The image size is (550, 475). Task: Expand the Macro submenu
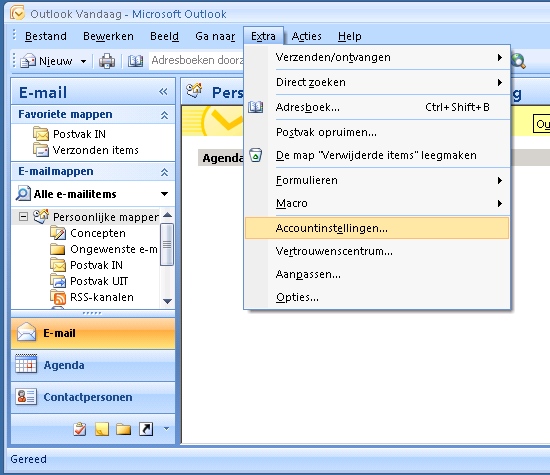(377, 203)
